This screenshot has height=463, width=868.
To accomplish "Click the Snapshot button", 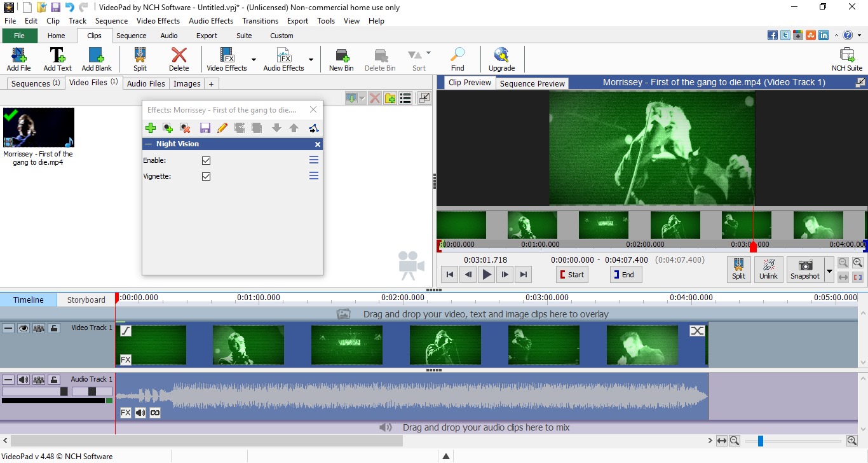I will point(805,269).
